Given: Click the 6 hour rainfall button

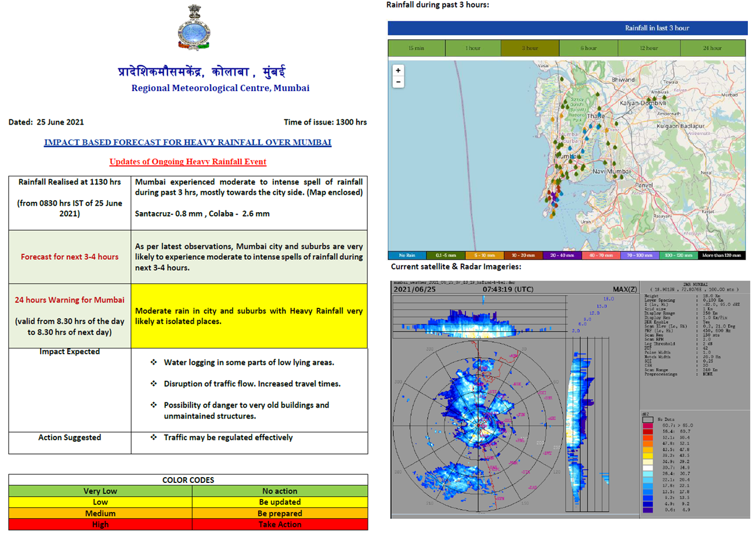Looking at the screenshot, I should point(588,48).
